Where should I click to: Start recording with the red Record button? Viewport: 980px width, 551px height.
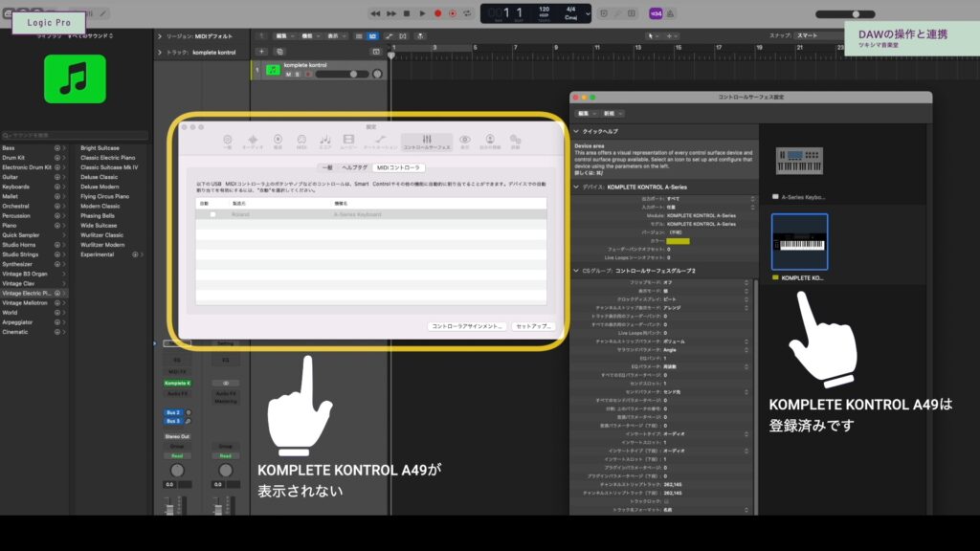[437, 13]
